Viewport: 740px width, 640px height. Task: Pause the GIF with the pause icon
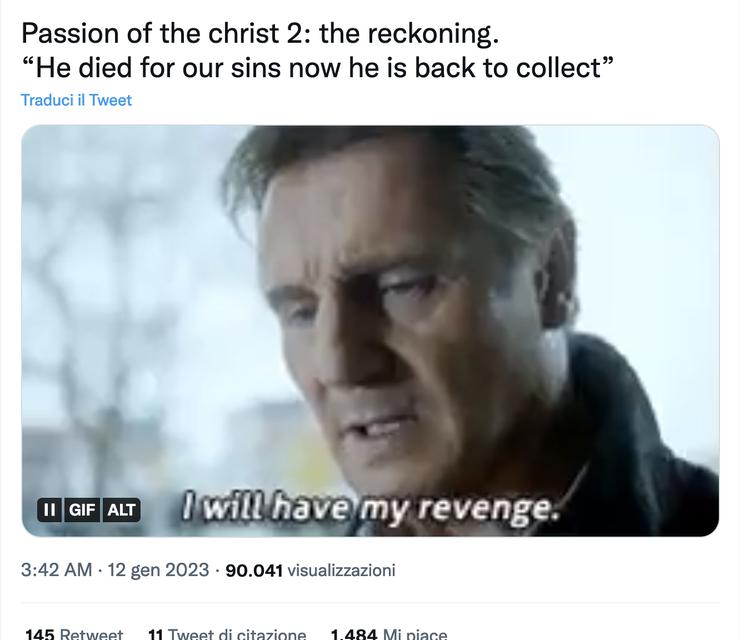(x=48, y=509)
